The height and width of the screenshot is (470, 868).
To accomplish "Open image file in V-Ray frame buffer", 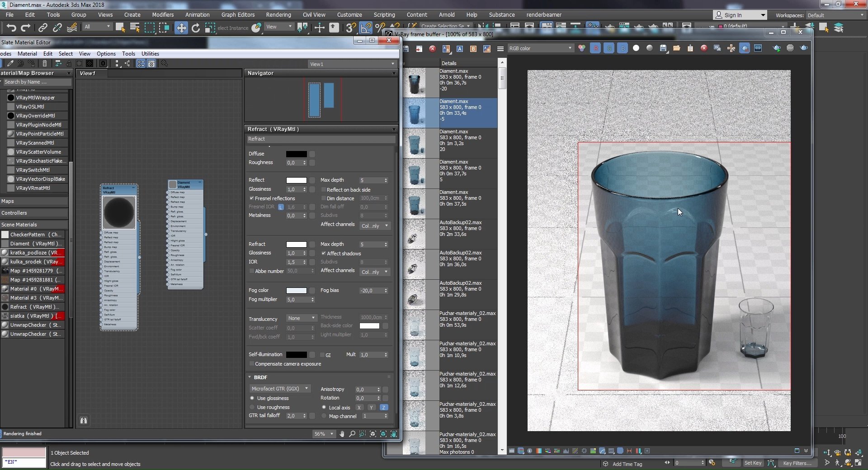I will click(x=676, y=48).
